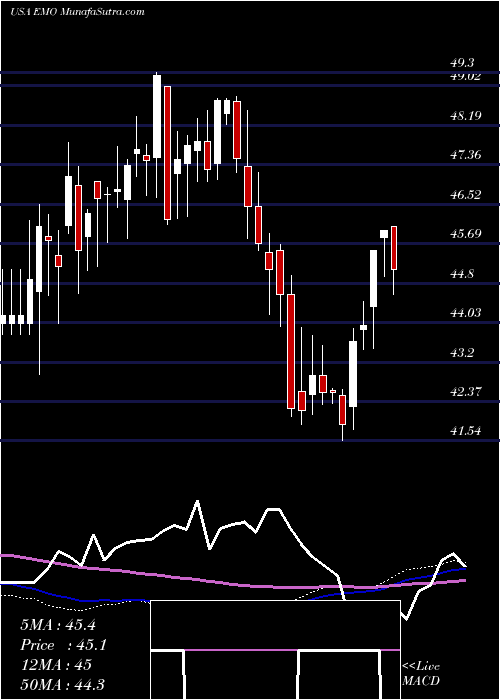Click the '5MA : 45.4' readout
This screenshot has height=700, width=500.
(x=58, y=624)
